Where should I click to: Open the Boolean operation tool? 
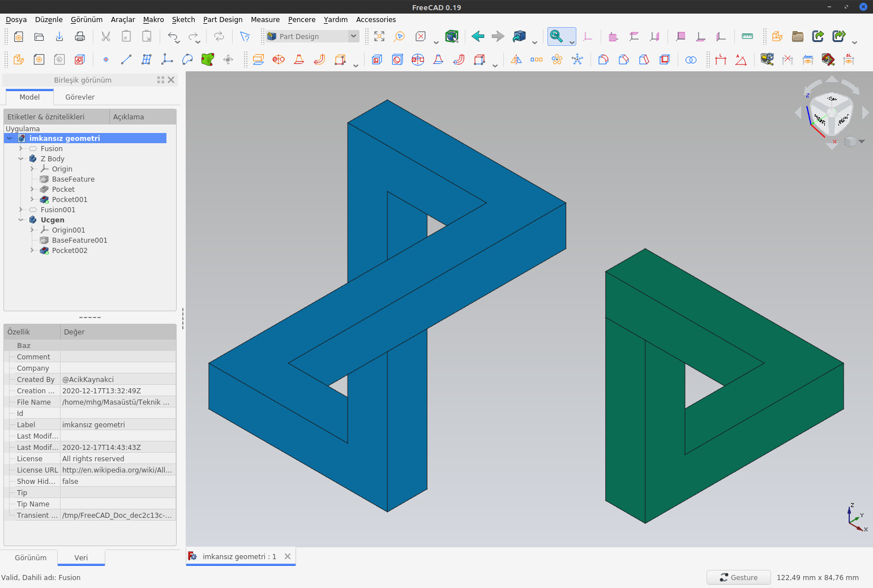691,59
